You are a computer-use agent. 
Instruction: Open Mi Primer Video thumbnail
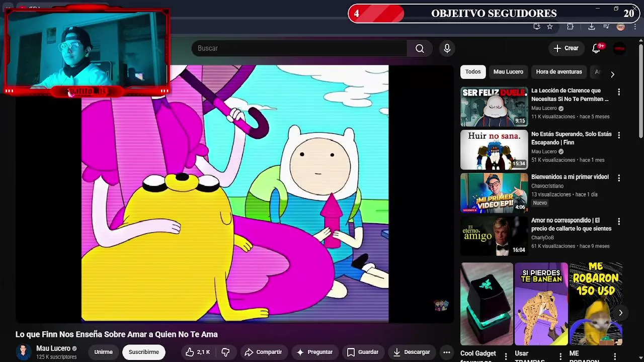click(494, 193)
